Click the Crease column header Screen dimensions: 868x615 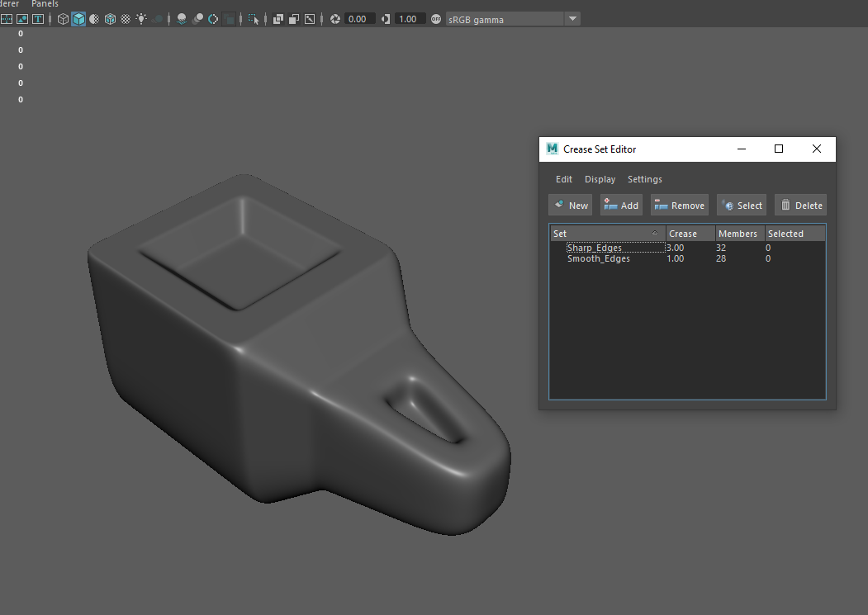point(690,234)
